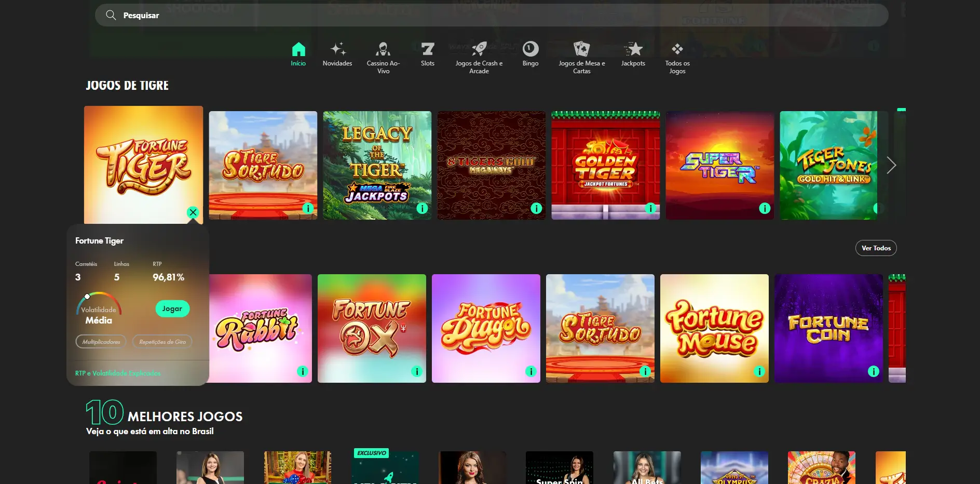Click Jogar button for Fortune Tiger
The image size is (980, 484).
click(172, 308)
